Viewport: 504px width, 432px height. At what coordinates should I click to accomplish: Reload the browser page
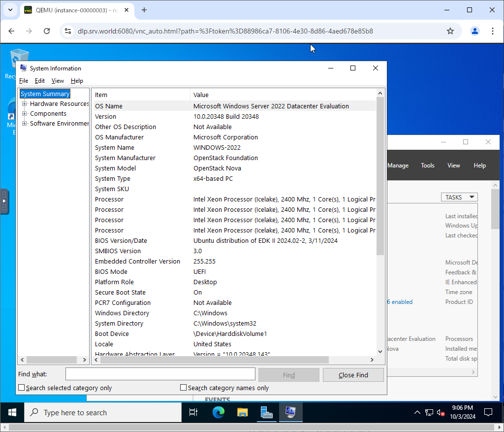point(47,31)
